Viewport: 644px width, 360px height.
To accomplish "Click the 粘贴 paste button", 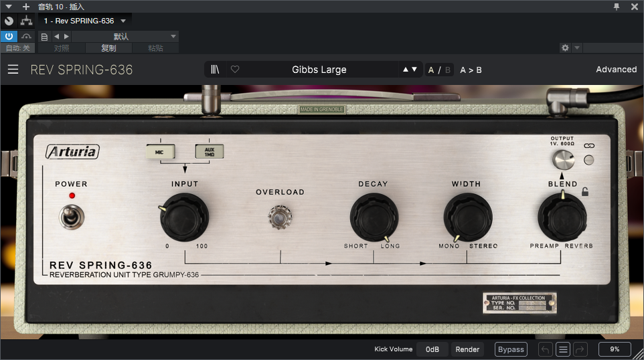I will coord(155,48).
